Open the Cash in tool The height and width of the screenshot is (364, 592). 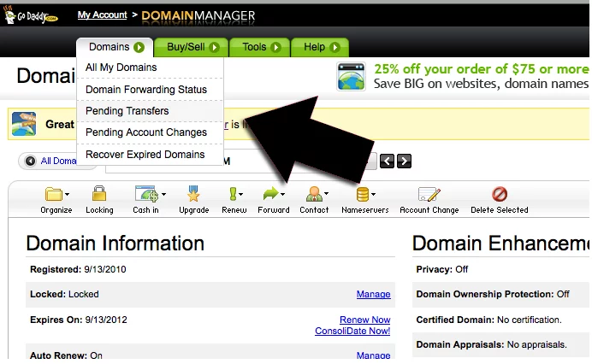[x=146, y=195]
